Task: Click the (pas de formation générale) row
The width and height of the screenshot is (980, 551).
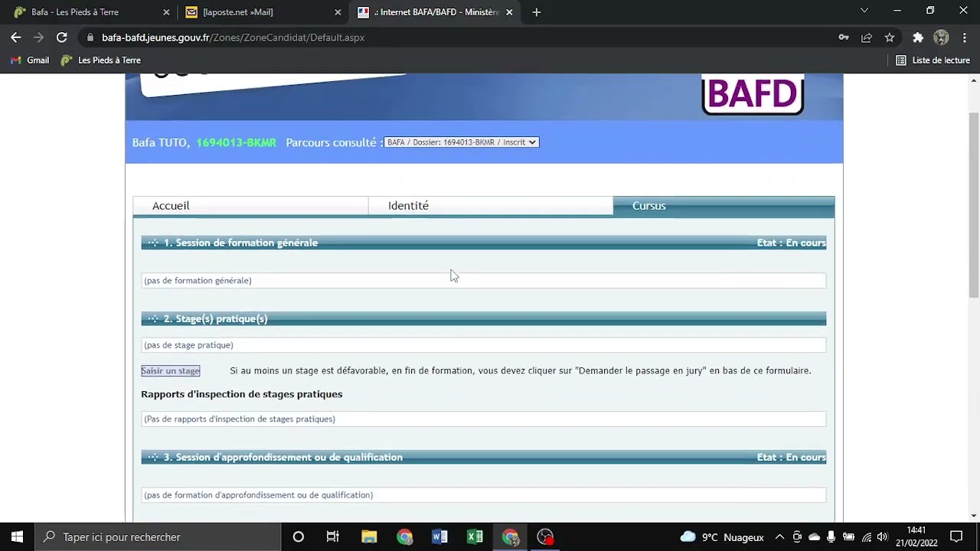Action: pyautogui.click(x=483, y=281)
